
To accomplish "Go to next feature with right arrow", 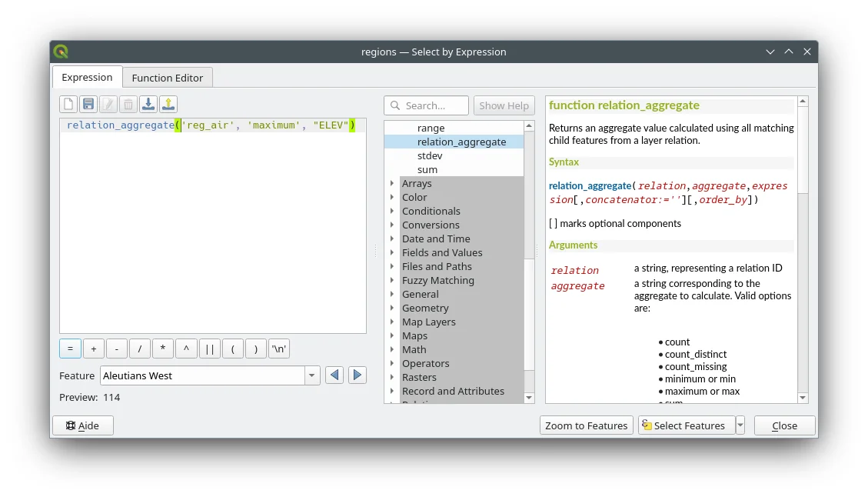I will (357, 375).
